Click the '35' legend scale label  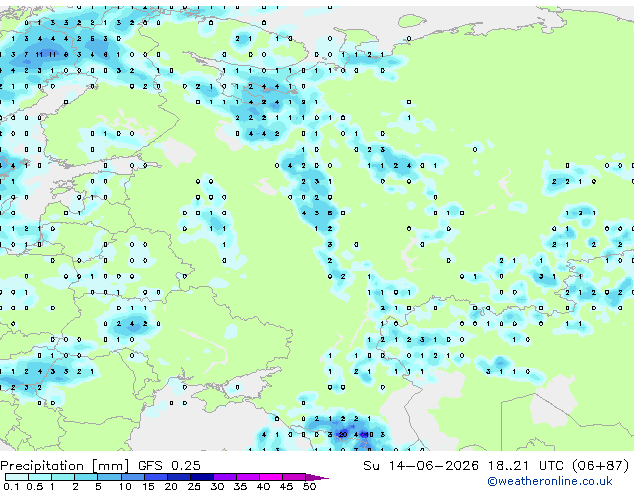(240, 486)
